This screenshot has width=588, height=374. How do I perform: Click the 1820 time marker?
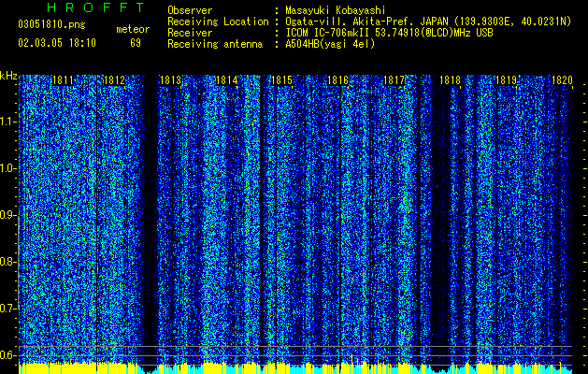point(562,80)
